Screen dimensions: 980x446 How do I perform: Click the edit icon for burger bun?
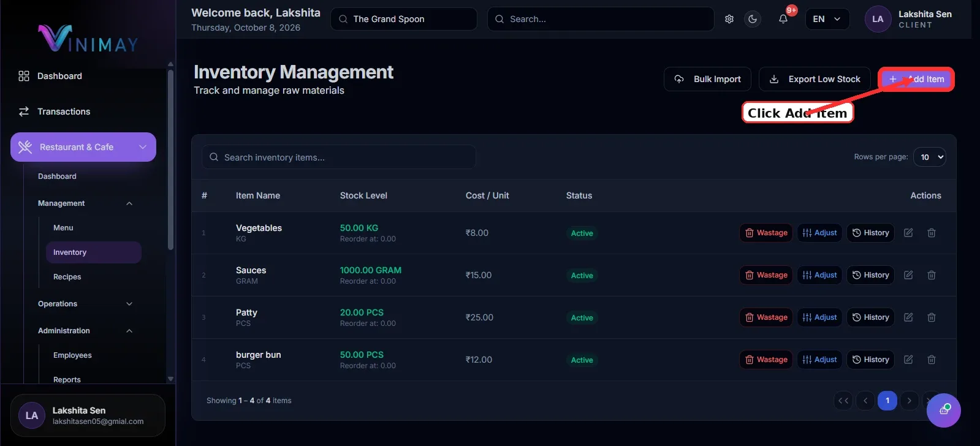click(x=908, y=360)
